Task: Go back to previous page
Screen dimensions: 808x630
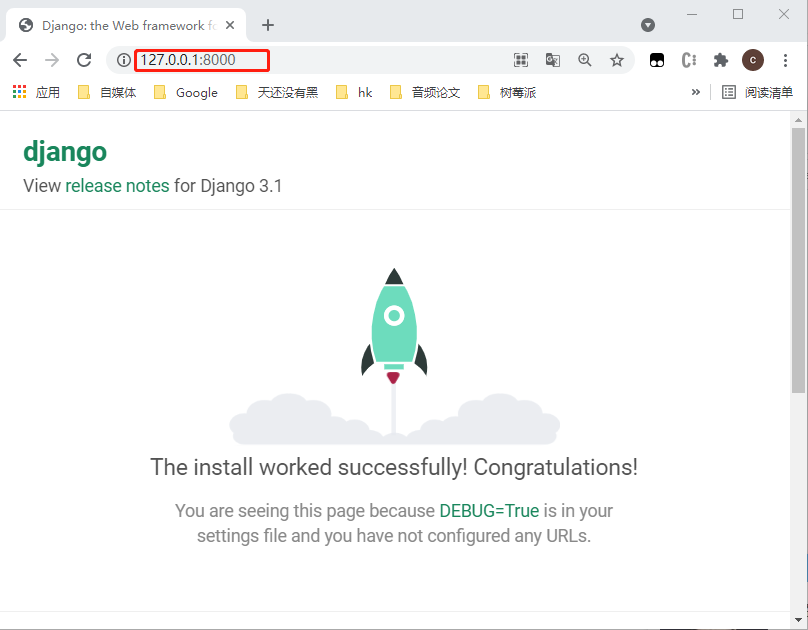Action: (x=20, y=60)
